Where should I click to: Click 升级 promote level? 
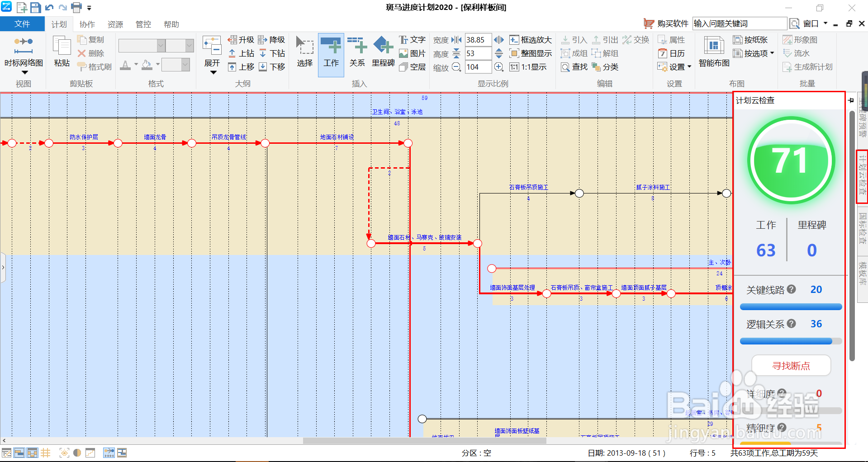pos(241,40)
